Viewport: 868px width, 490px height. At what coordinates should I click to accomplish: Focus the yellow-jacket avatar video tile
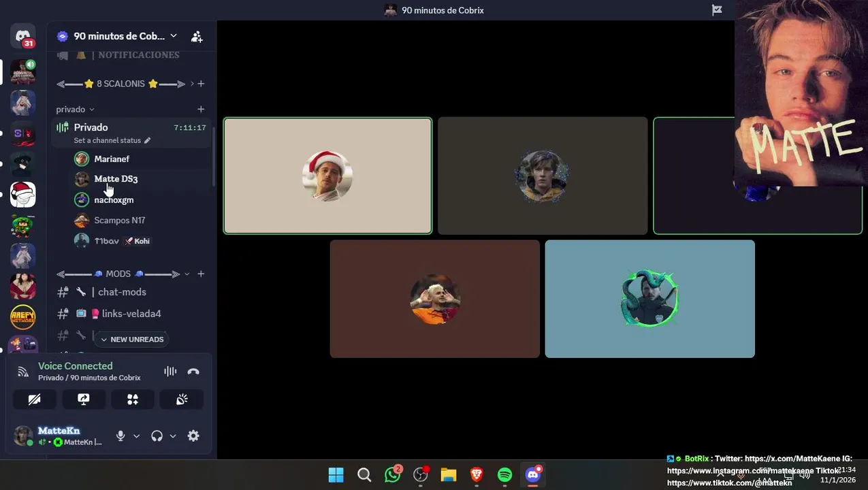(x=543, y=176)
